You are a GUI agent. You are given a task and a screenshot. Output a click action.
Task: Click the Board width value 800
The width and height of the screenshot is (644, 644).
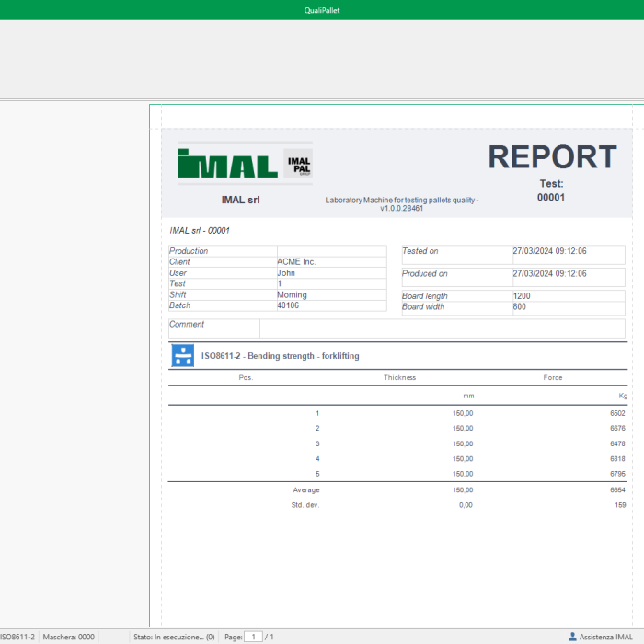[x=519, y=306]
